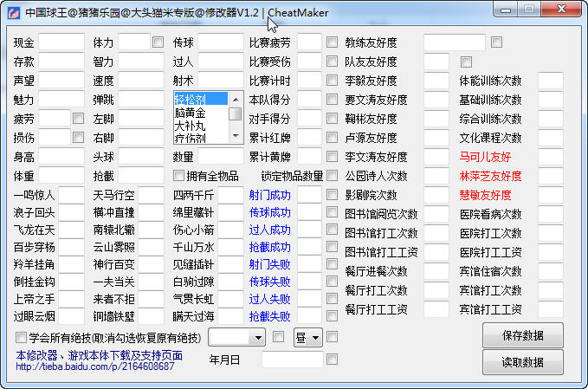Screen dimensions: 588x389
Task: Toggle the 对手得分 checkbox
Action: 332,118
